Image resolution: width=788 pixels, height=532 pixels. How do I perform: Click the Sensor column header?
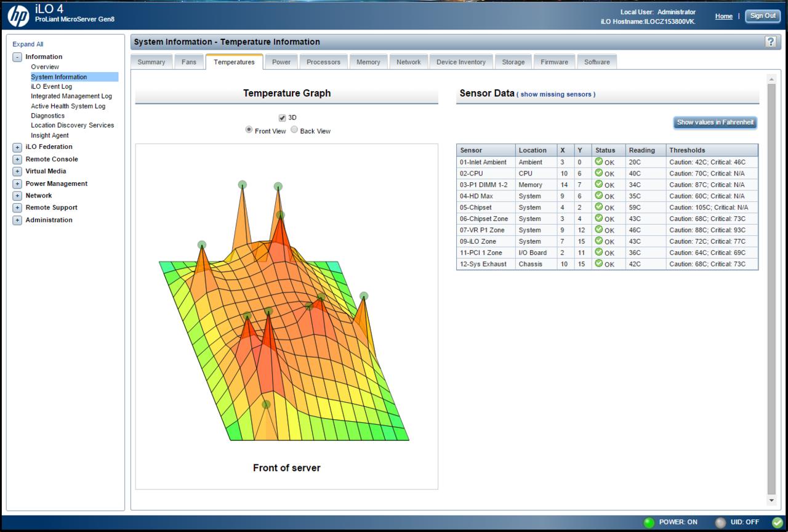pyautogui.click(x=486, y=150)
